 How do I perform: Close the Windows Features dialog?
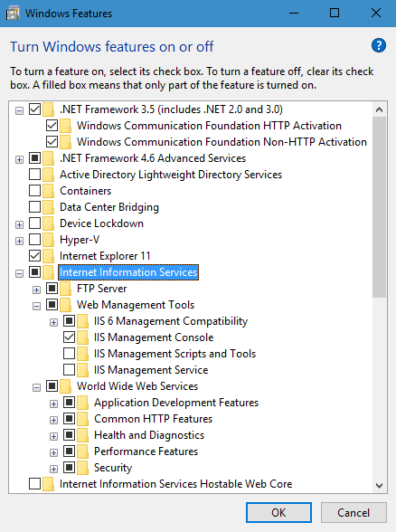[x=376, y=14]
